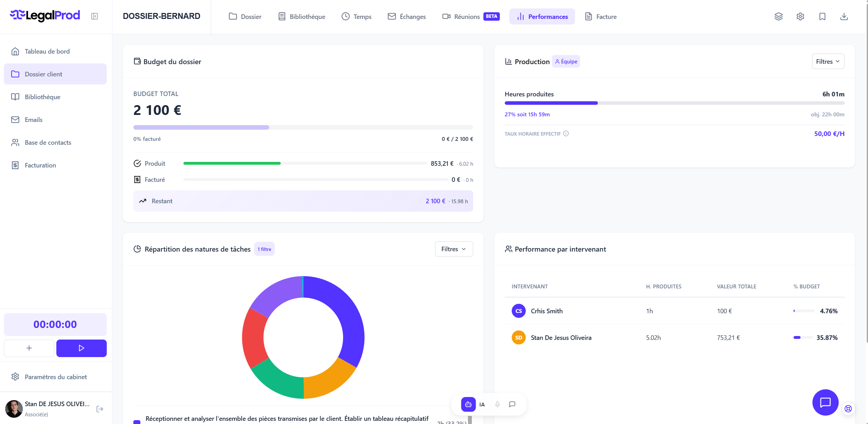Expand Filtres dropdown in Production card
The image size is (868, 424).
[x=828, y=61]
